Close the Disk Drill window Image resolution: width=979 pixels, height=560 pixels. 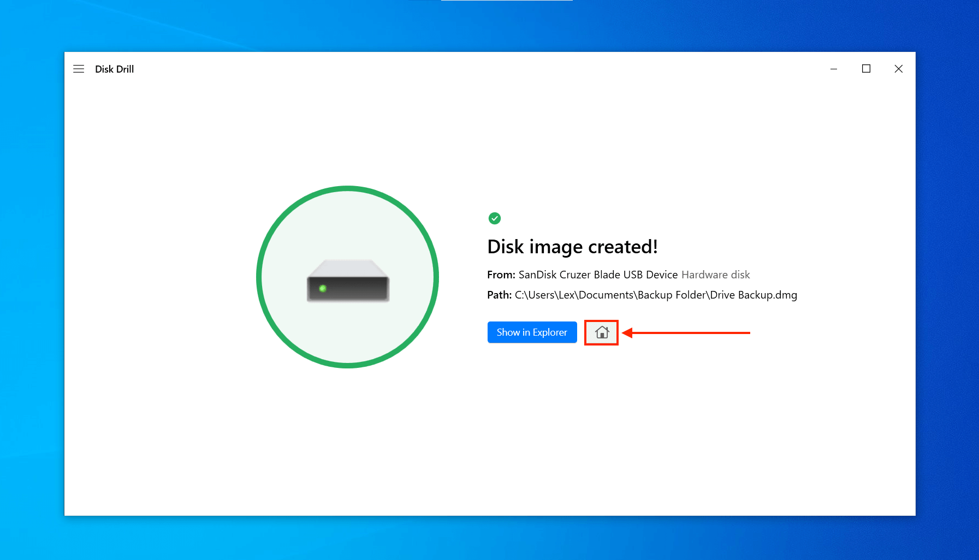(898, 69)
